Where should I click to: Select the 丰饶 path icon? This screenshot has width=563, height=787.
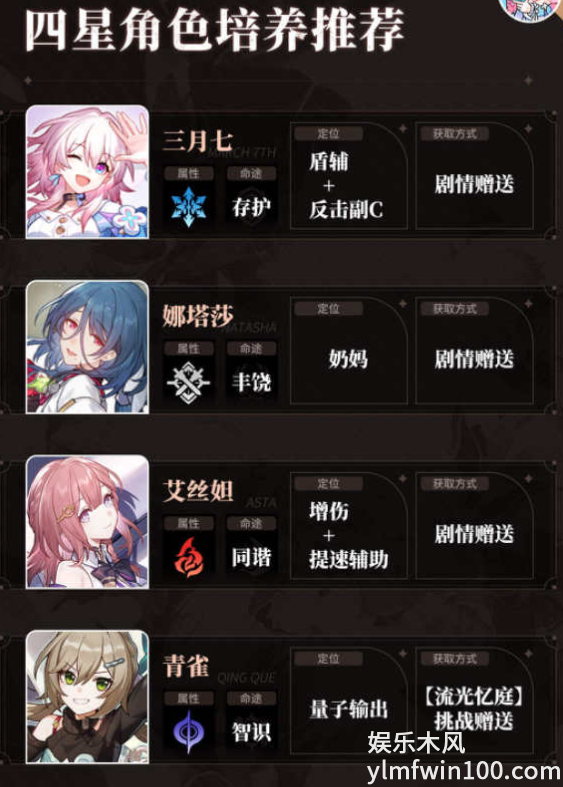(x=251, y=382)
